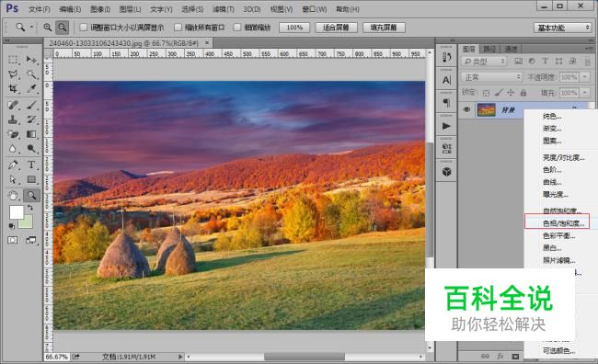Viewport: 598px width, 364px height.
Task: Change the screen mode
Action: (31, 240)
